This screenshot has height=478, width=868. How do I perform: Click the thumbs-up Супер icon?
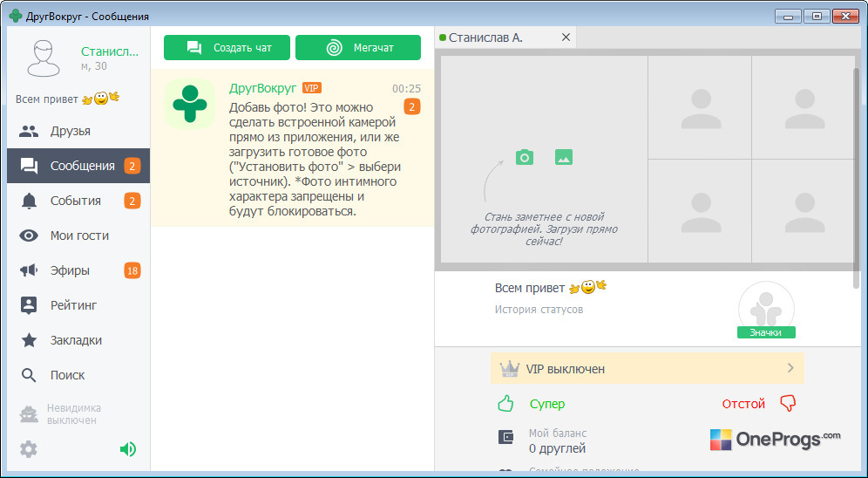tap(505, 404)
